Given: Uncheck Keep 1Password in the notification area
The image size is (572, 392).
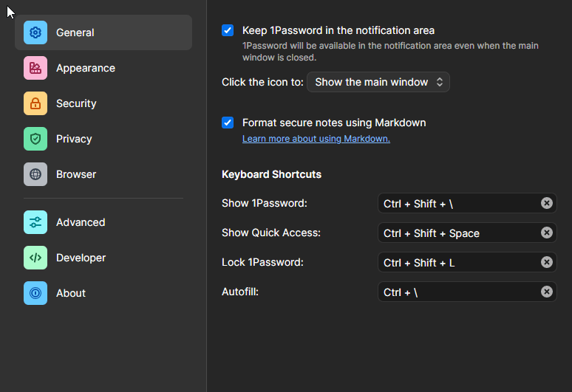Looking at the screenshot, I should 228,30.
